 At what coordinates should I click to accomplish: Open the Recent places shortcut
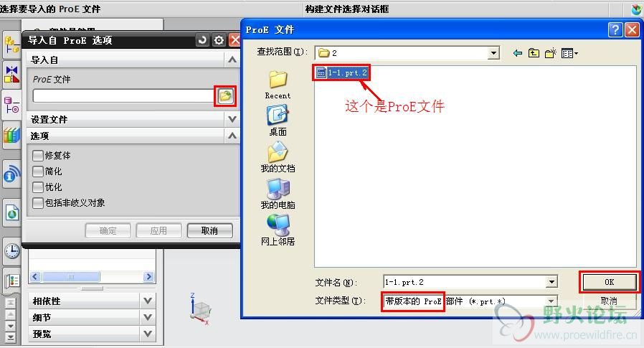coord(278,85)
